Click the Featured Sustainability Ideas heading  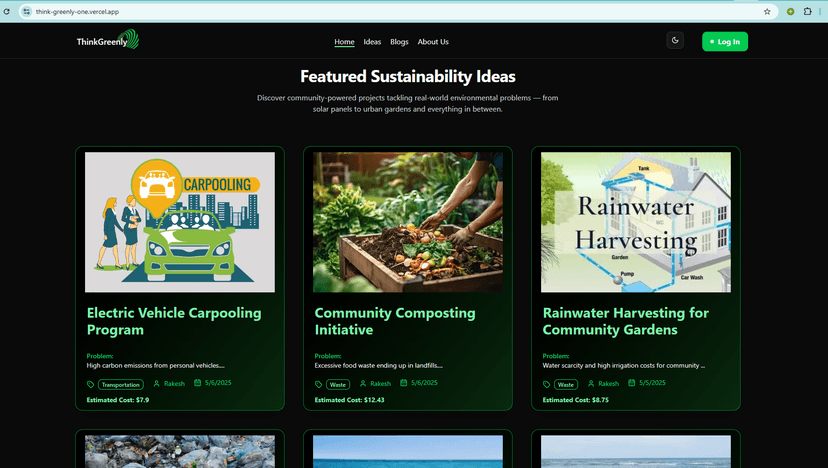pos(408,77)
